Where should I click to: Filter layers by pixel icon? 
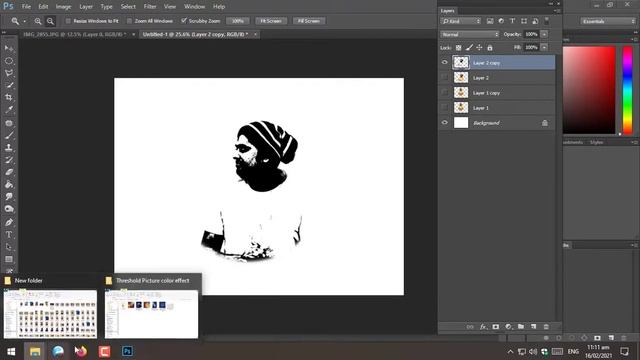click(490, 21)
